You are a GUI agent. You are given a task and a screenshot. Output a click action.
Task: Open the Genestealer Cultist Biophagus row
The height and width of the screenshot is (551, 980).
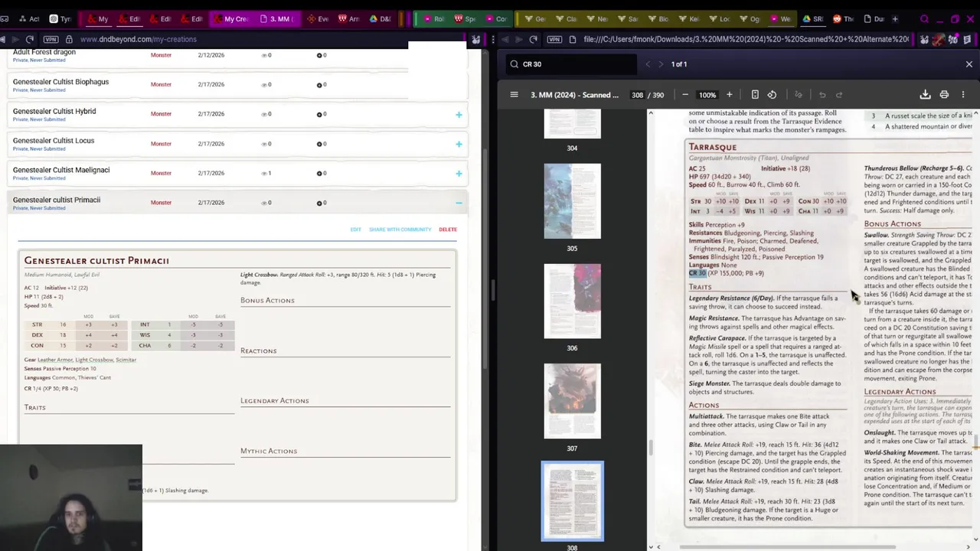point(237,85)
